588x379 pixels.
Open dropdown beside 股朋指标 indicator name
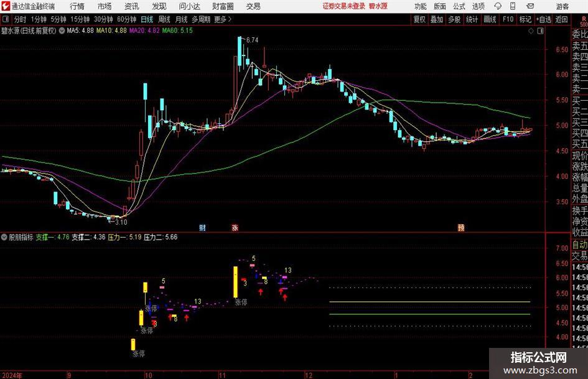point(4,237)
